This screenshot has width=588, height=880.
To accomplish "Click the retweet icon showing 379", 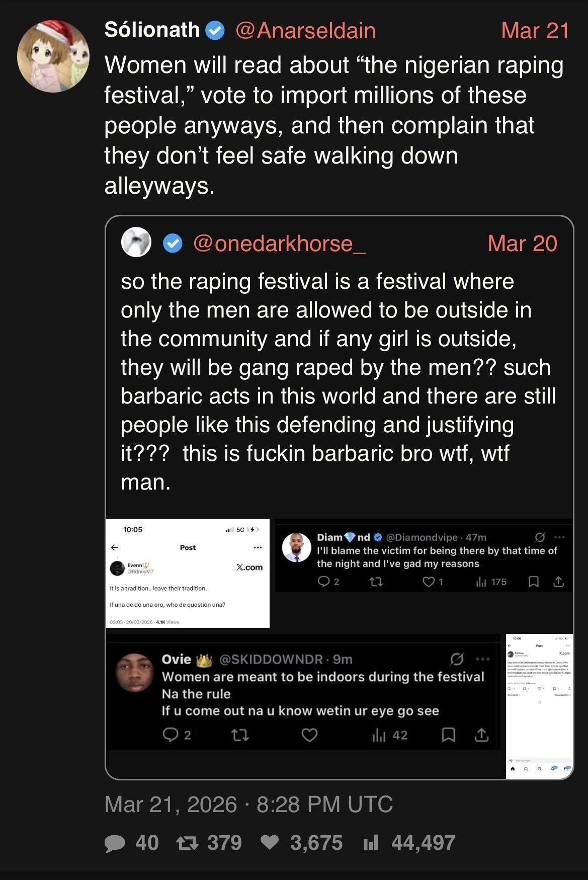I will [x=187, y=843].
